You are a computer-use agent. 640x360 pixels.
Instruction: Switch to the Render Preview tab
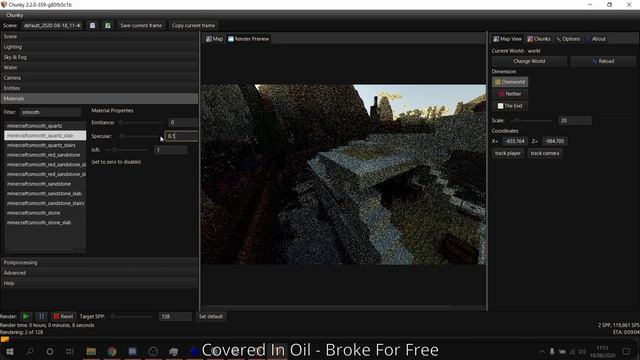tap(249, 39)
